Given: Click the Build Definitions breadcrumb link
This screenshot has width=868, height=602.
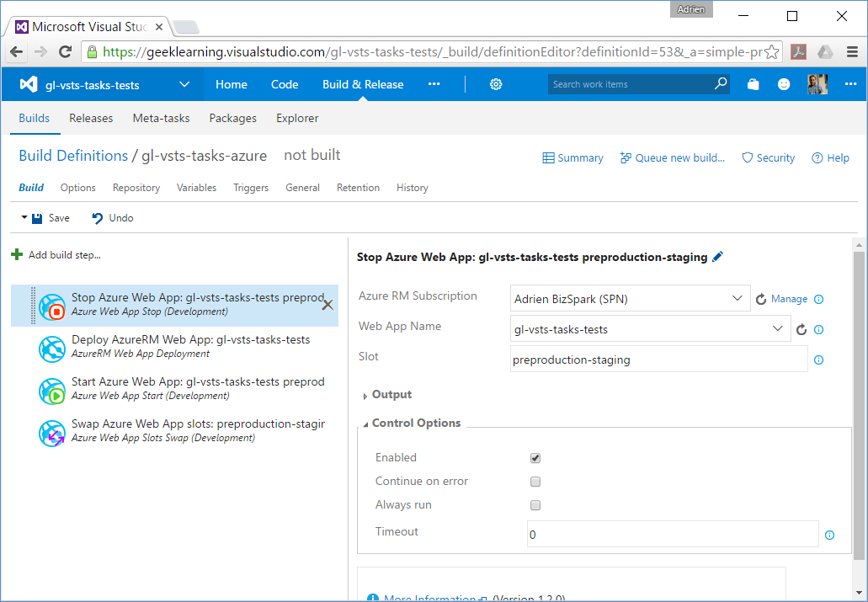Looking at the screenshot, I should (x=73, y=156).
